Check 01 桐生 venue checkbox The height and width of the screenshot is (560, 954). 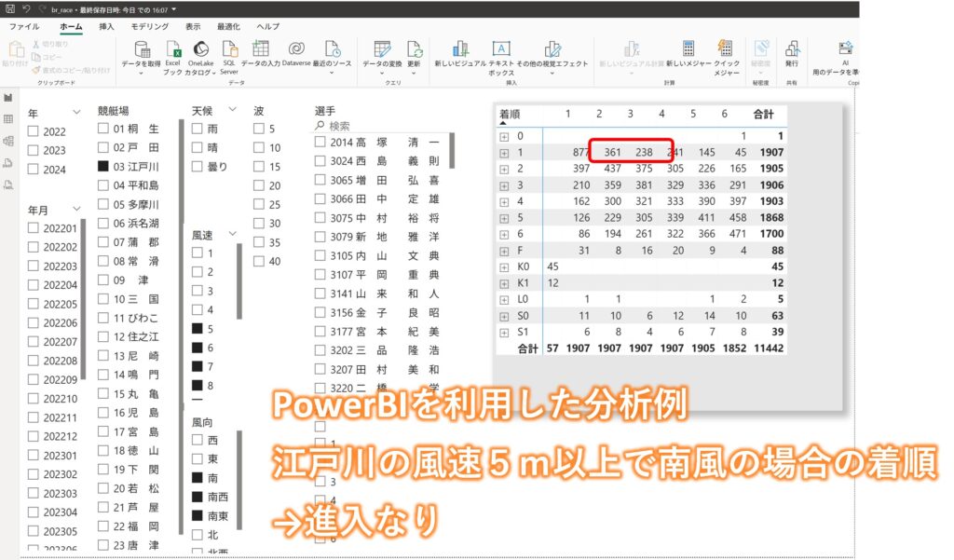click(x=103, y=128)
